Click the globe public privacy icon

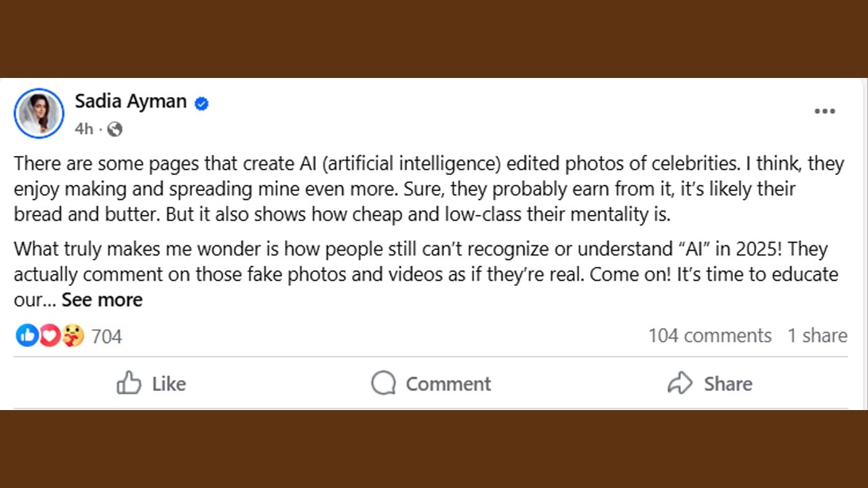[115, 129]
